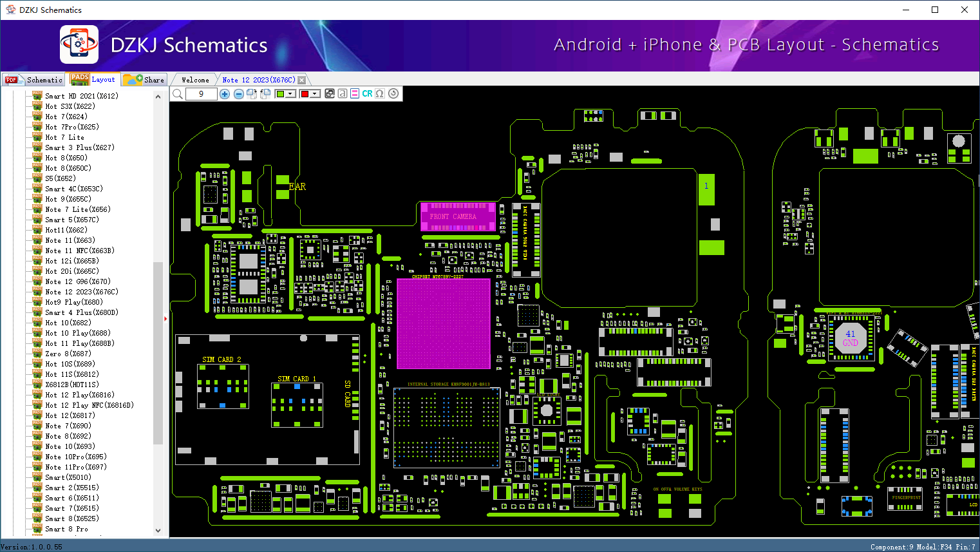The image size is (980, 552).
Task: Click the rotate clockwise pages icon
Action: click(x=252, y=94)
